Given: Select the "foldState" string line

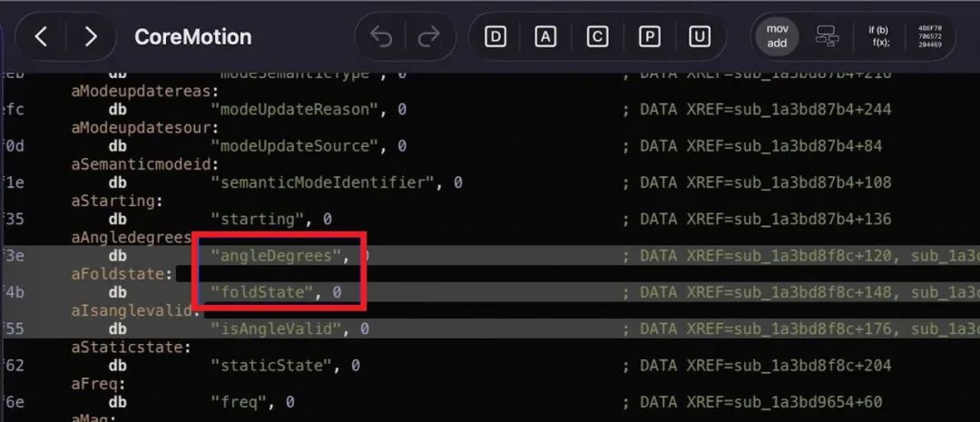Looking at the screenshot, I should coord(484,292).
